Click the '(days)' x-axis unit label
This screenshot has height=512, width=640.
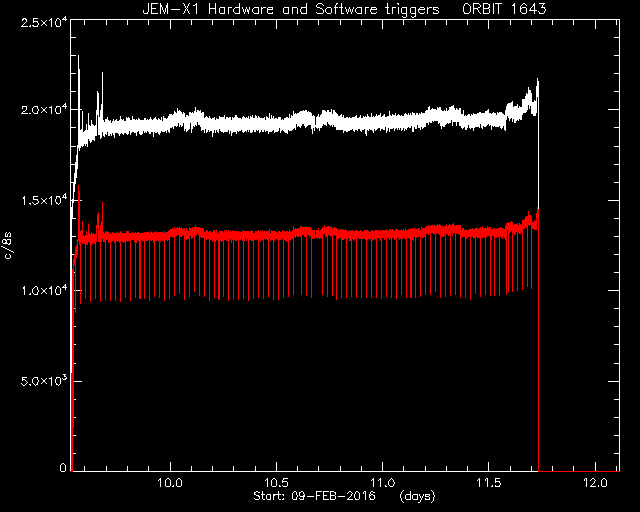pyautogui.click(x=417, y=496)
